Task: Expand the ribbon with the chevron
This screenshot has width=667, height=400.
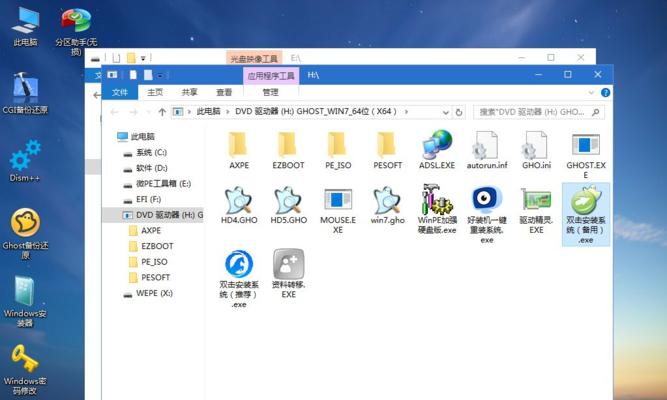Action: (591, 92)
